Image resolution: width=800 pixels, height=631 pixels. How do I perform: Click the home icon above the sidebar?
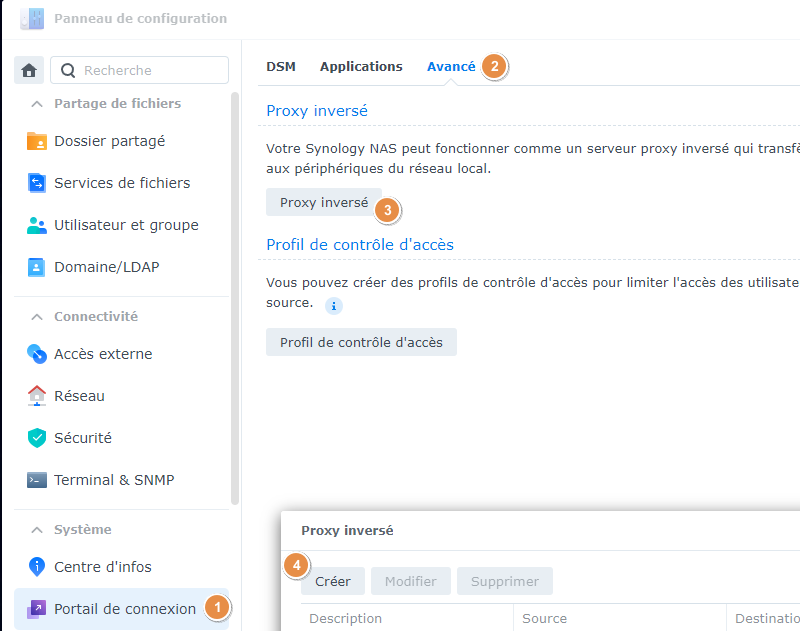[28, 70]
